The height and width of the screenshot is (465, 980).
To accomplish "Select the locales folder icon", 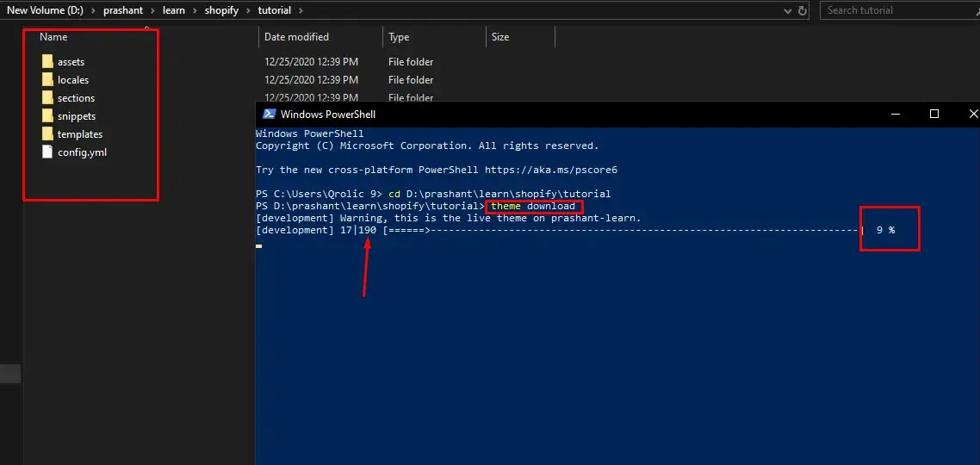I will point(47,80).
